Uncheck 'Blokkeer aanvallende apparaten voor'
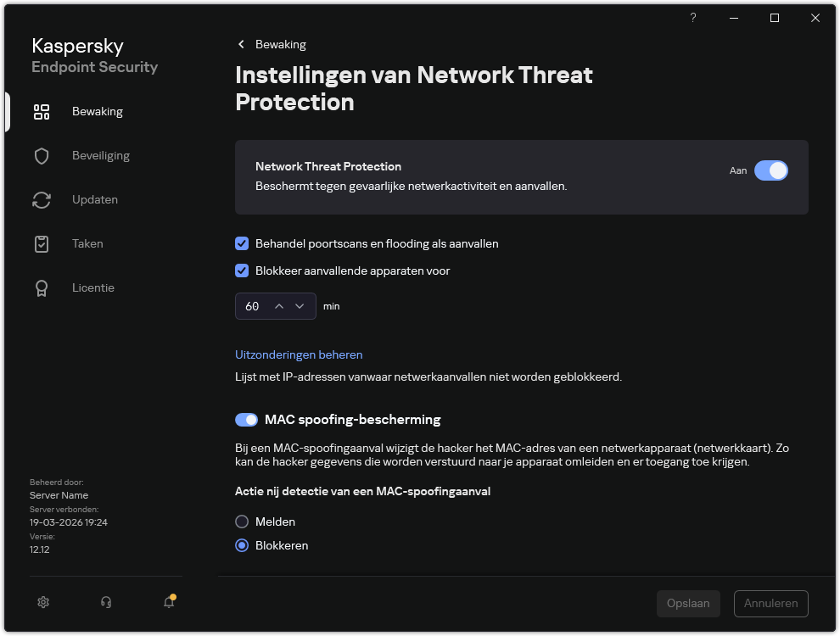Viewport: 840px width, 636px height. click(x=242, y=271)
